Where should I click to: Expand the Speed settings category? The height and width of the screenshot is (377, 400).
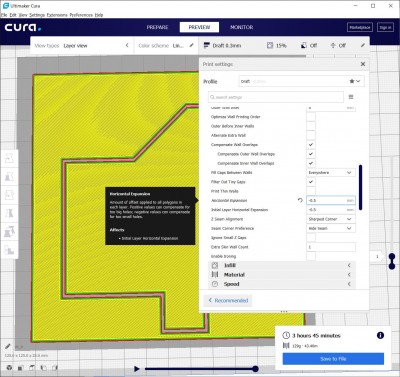[x=282, y=284]
